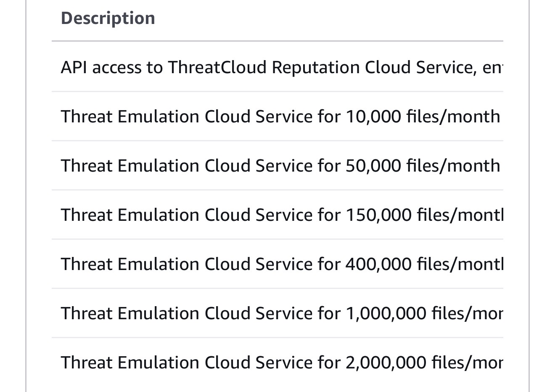Click the number '50,000' in the table
The height and width of the screenshot is (392, 555).
373,166
